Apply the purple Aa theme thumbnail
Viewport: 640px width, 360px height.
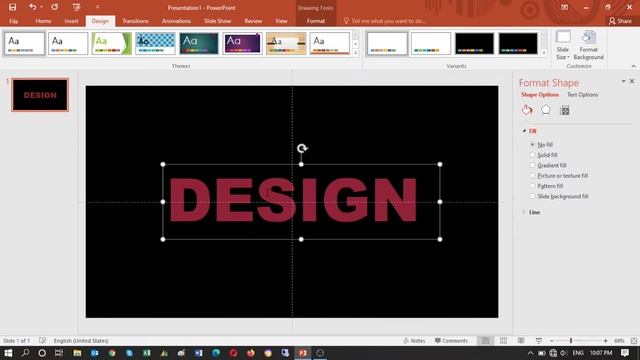coord(242,43)
